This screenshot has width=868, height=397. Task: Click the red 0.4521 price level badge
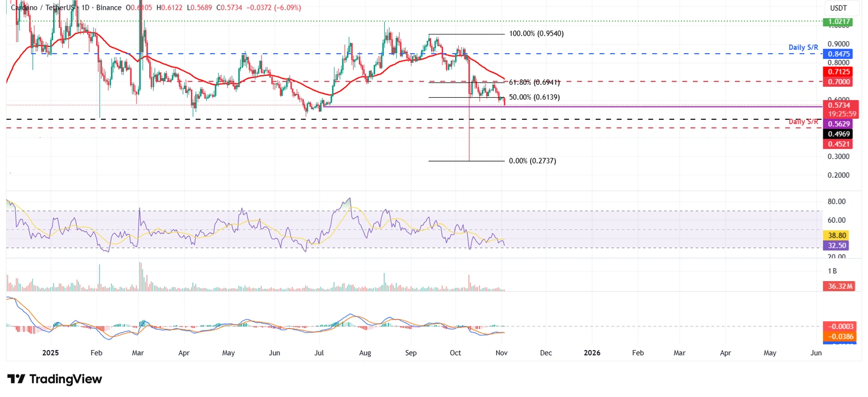(x=839, y=144)
